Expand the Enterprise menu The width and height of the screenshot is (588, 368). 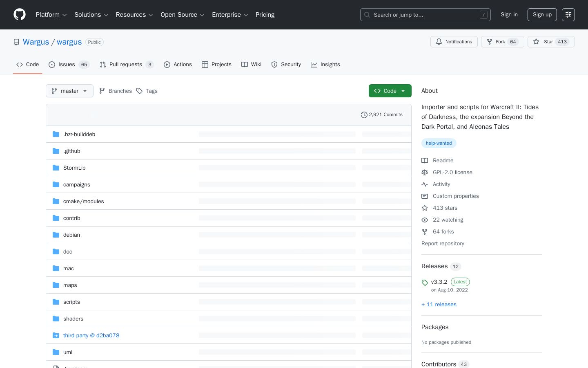[x=230, y=15]
